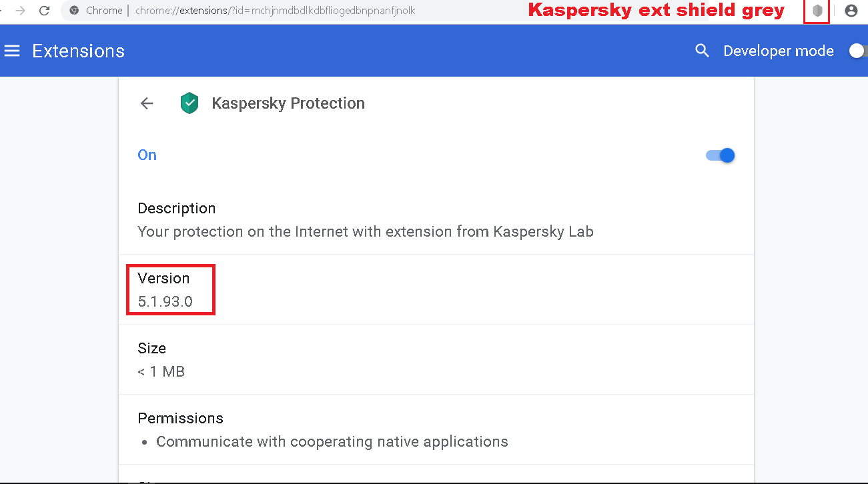This screenshot has height=484, width=868.
Task: Click the green Kaspersky Protection shield logo
Action: [190, 103]
